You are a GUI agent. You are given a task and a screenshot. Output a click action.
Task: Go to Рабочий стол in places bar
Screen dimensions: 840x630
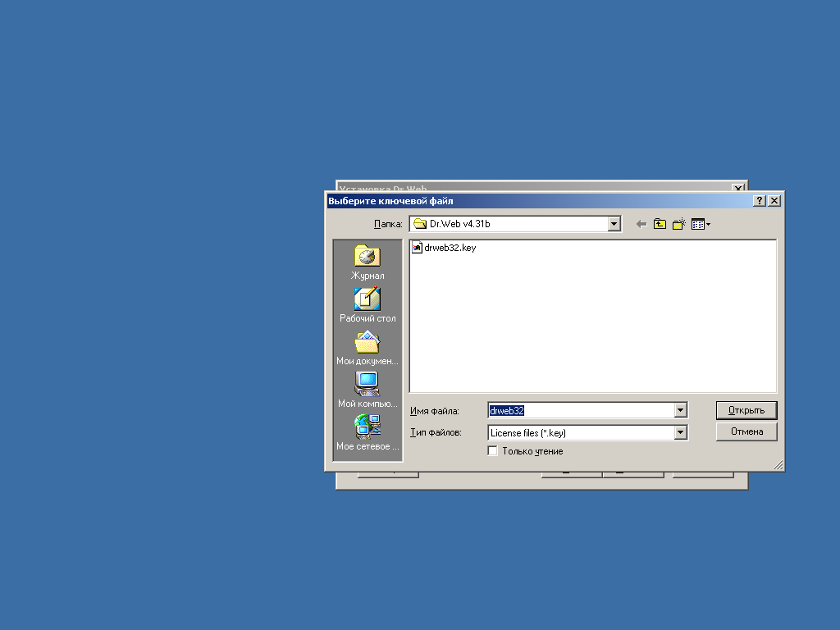coord(367,305)
